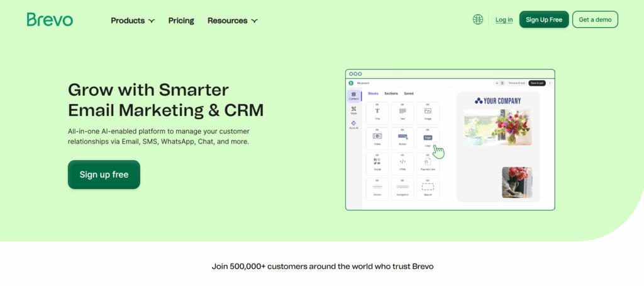Select the Button block in the editor preview
This screenshot has width=644, height=286.
tap(402, 138)
